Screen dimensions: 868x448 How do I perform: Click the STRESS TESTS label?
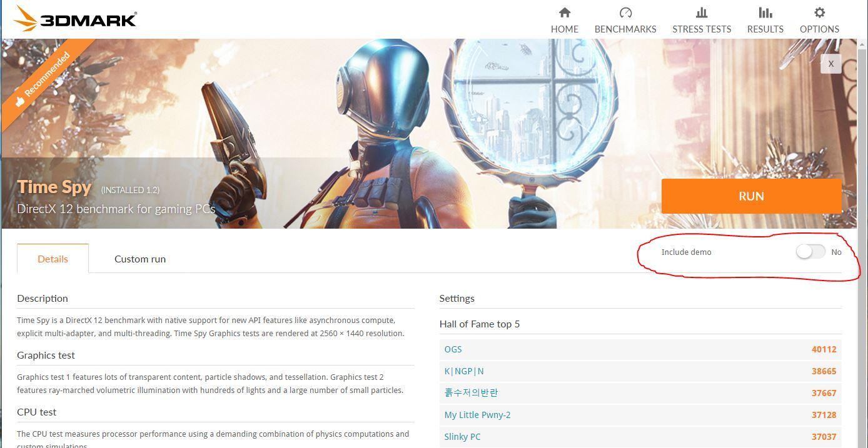(702, 29)
